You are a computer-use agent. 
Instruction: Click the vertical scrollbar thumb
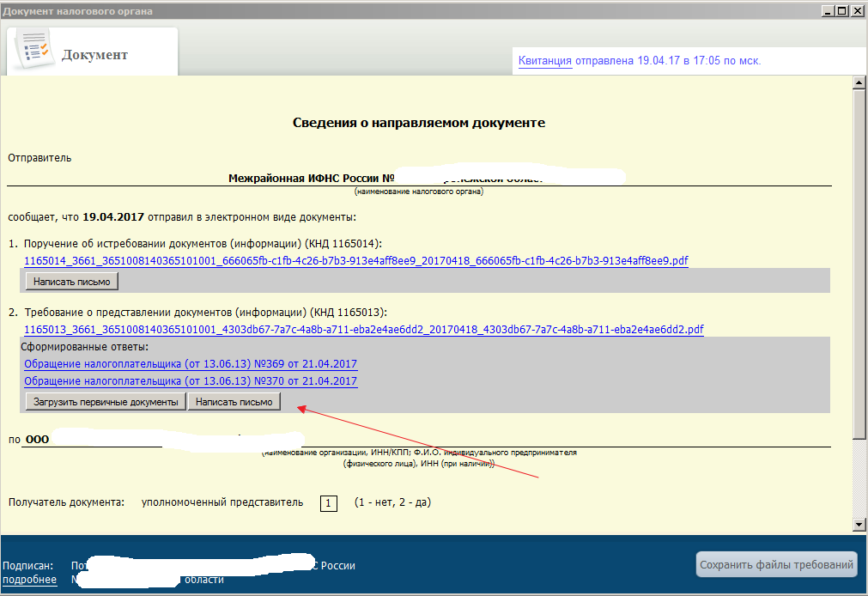point(857,258)
